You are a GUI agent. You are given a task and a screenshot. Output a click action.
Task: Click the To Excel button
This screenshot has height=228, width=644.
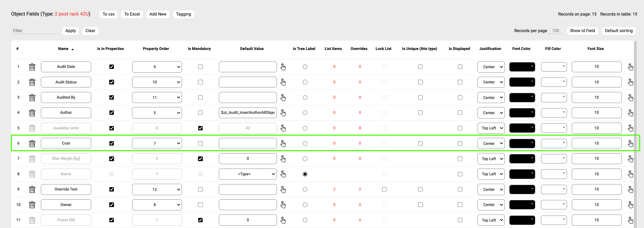coord(132,14)
